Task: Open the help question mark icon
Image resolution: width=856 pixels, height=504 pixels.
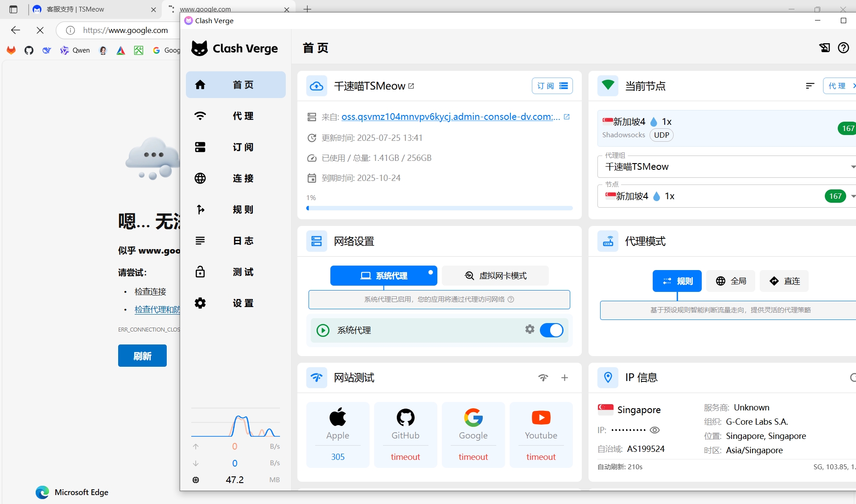Action: coord(843,48)
